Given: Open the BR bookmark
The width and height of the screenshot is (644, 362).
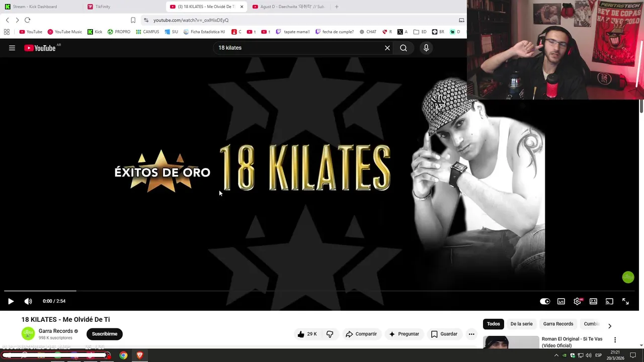Looking at the screenshot, I should click(438, 32).
